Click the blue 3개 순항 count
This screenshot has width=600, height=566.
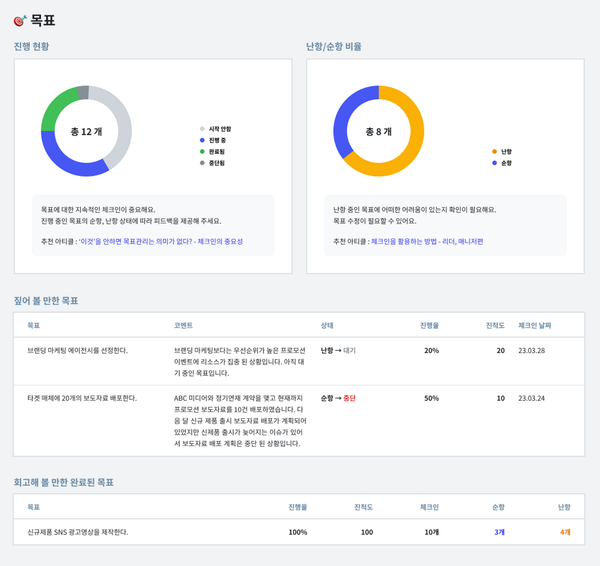(499, 532)
